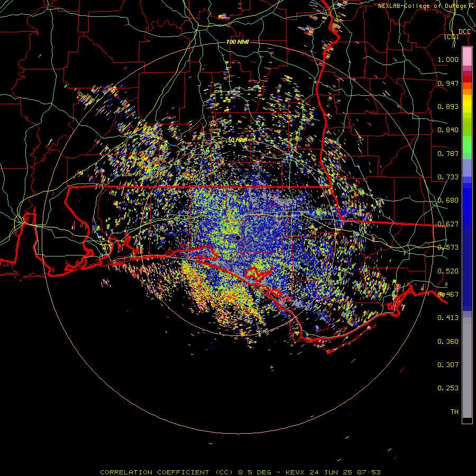
Task: Click the NEXLAB-College of DuPage label
Action: click(423, 6)
